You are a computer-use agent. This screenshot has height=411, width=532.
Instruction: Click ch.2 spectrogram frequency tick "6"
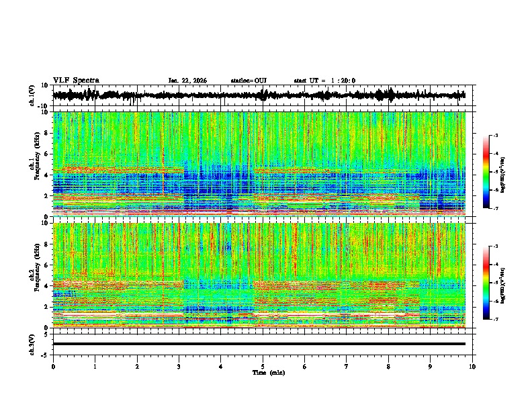46,265
